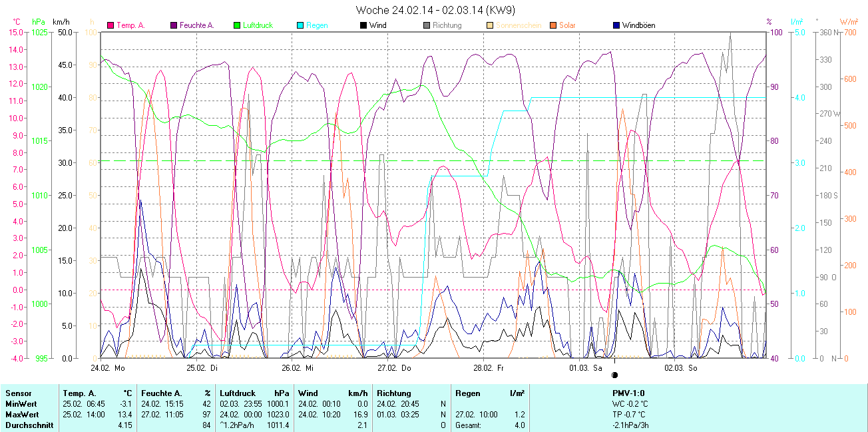The image size is (868, 432).
Task: Select the 'Richtung' legend label
Action: pos(447,26)
